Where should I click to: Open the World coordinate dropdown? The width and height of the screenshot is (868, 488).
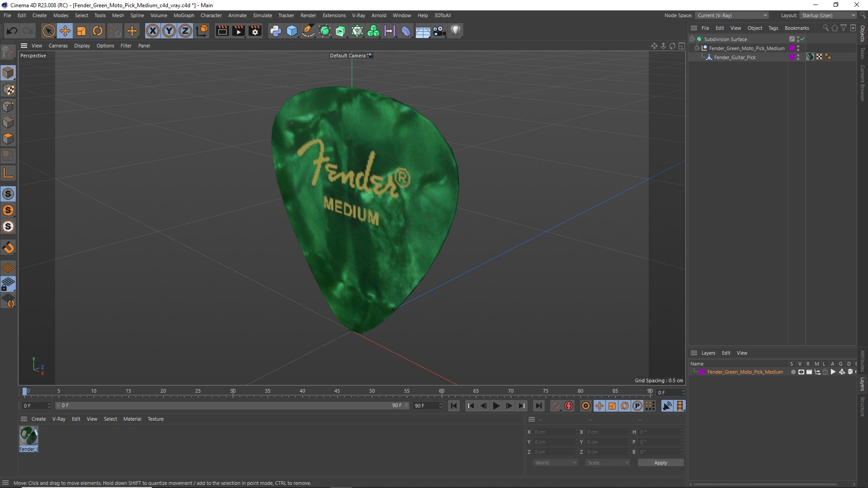pyautogui.click(x=555, y=463)
